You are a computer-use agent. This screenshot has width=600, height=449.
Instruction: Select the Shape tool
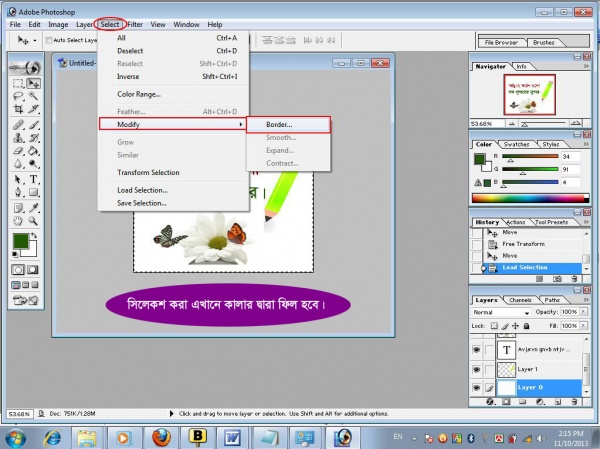34,192
